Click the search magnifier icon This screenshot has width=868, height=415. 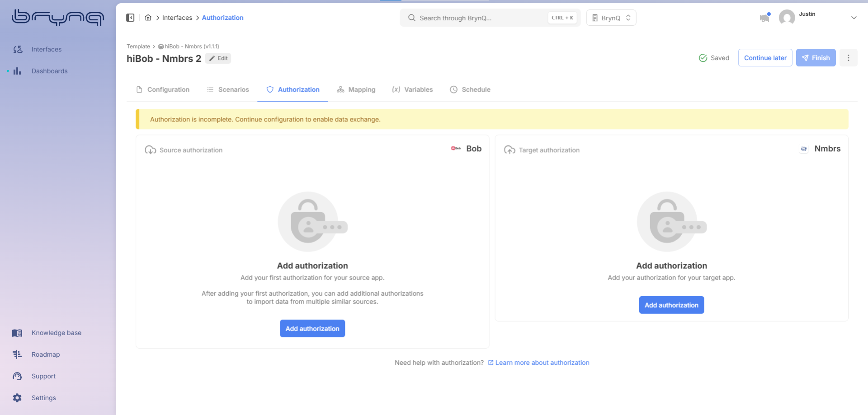[x=411, y=18]
